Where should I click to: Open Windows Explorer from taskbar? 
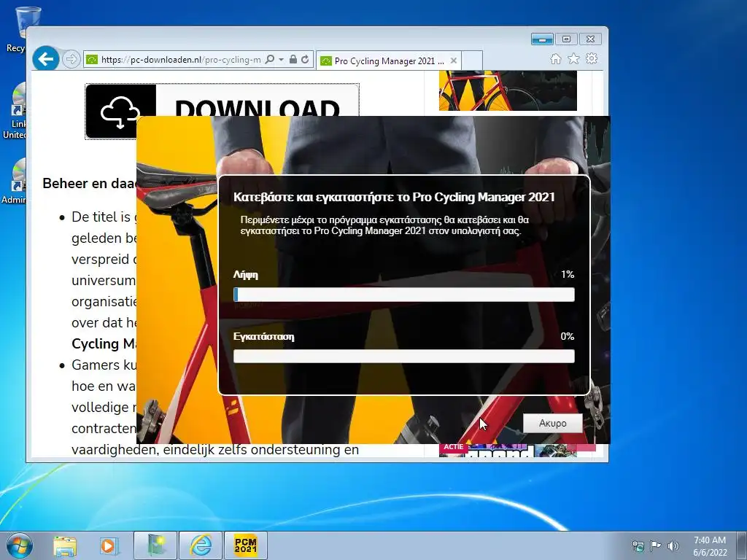pos(65,545)
